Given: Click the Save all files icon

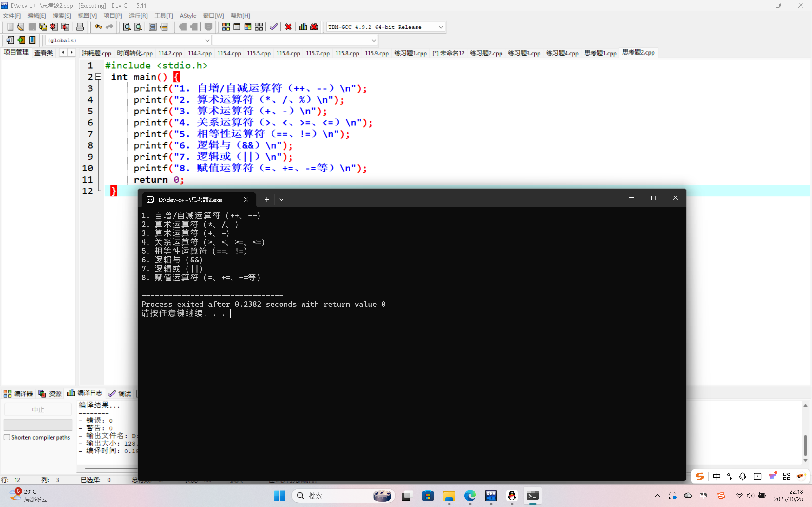Looking at the screenshot, I should [x=43, y=27].
